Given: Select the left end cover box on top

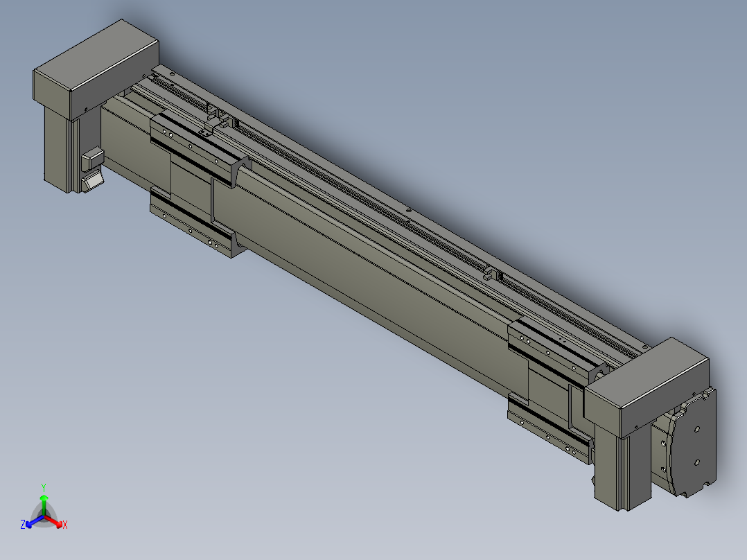Looking at the screenshot, I should pyautogui.click(x=96, y=69).
